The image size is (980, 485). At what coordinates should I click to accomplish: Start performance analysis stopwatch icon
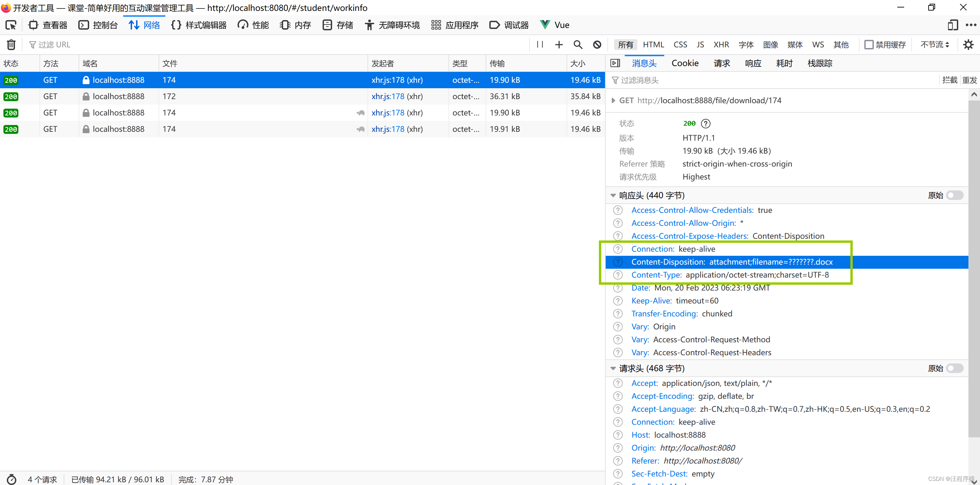click(x=12, y=479)
